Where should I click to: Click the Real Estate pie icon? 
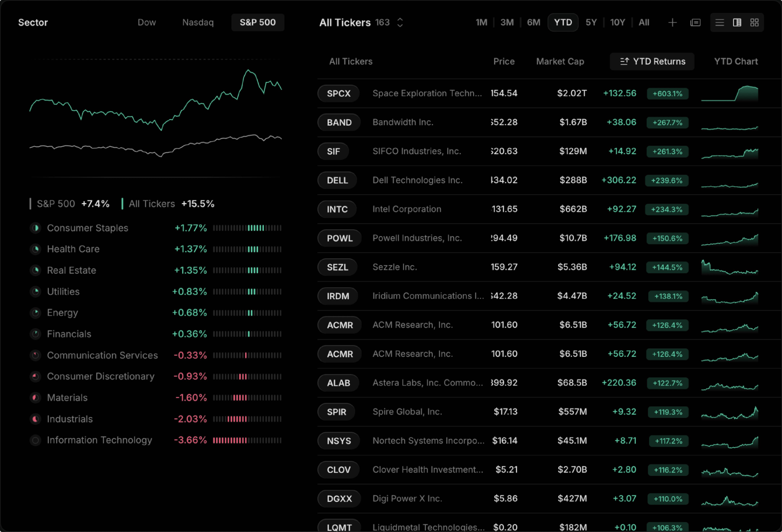pyautogui.click(x=35, y=270)
